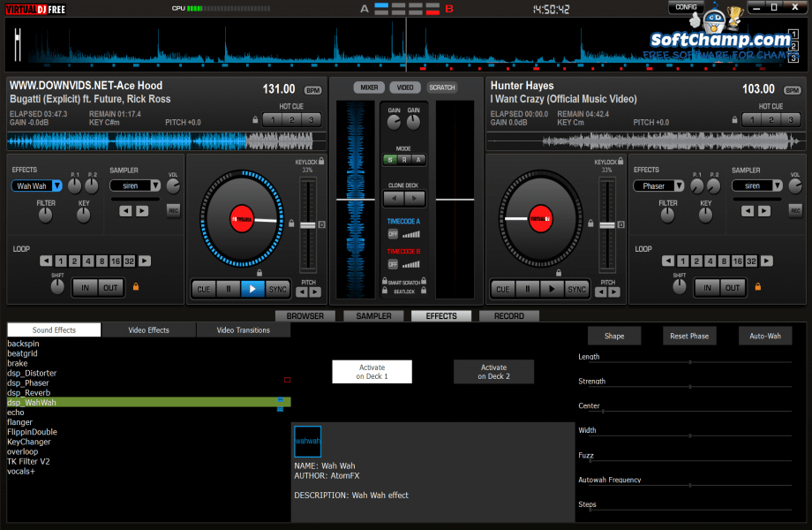Increase pitch on deck B
This screenshot has width=812, height=530.
pos(613,292)
